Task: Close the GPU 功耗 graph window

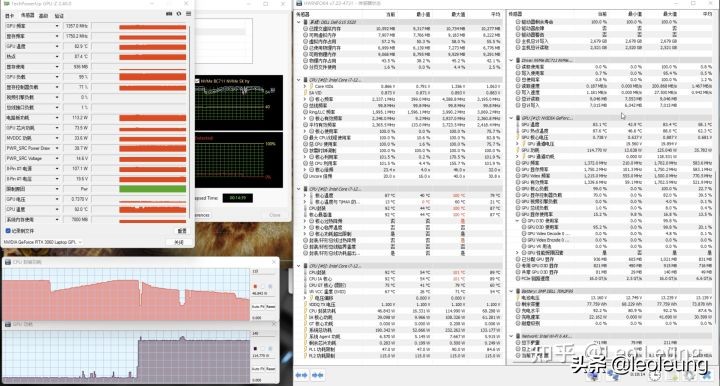Action: (x=274, y=324)
